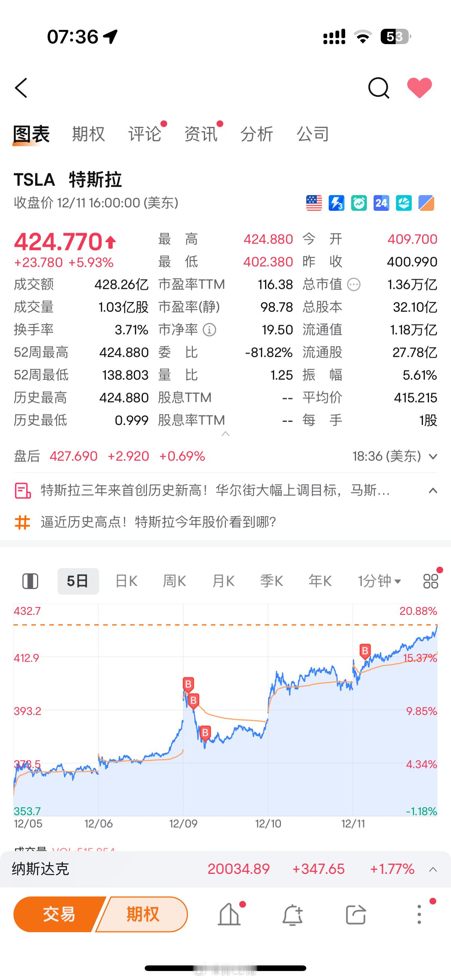This screenshot has height=980, width=451.
Task: Tap the location arrow in status bar
Action: pos(110,37)
